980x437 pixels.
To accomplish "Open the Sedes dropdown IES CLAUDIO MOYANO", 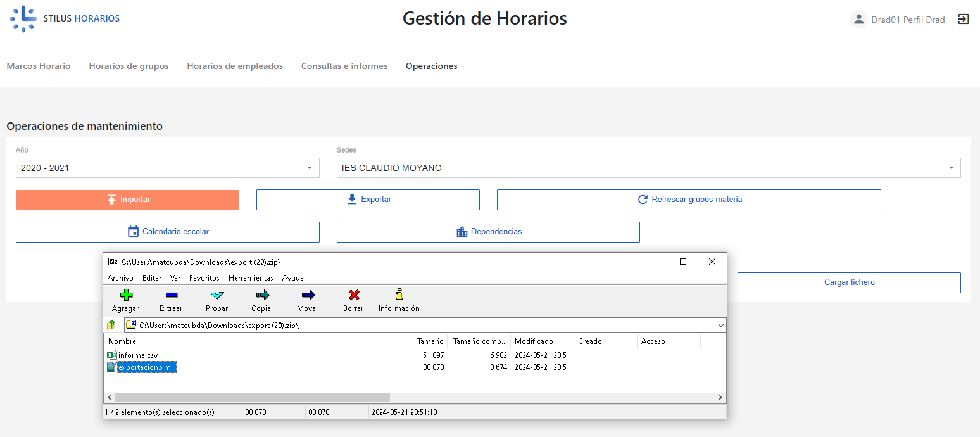I will (649, 168).
